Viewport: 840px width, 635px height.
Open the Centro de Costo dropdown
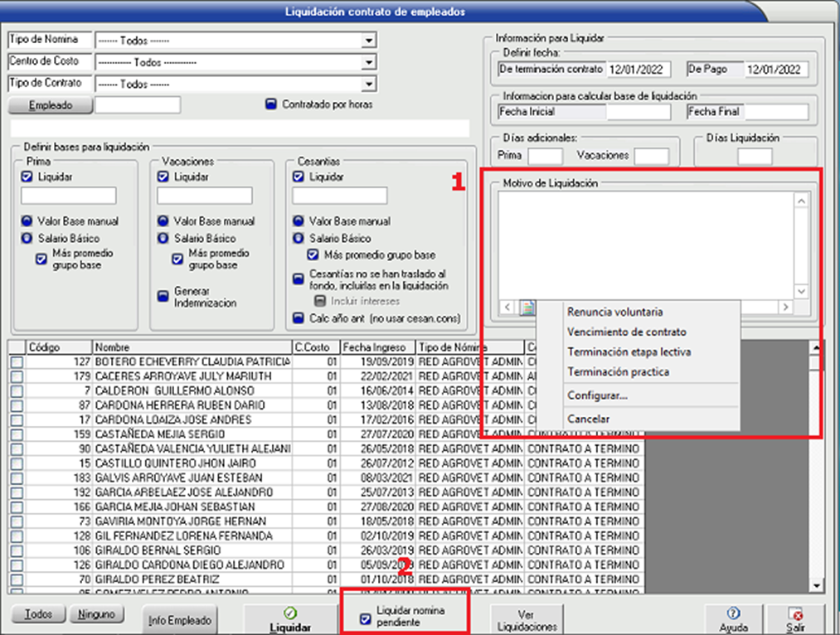[367, 63]
